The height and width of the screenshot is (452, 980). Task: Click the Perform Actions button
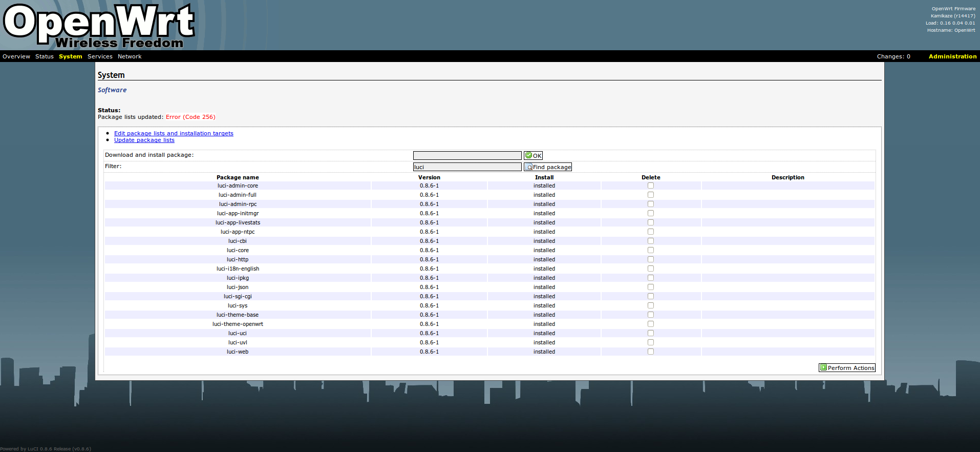[847, 367]
